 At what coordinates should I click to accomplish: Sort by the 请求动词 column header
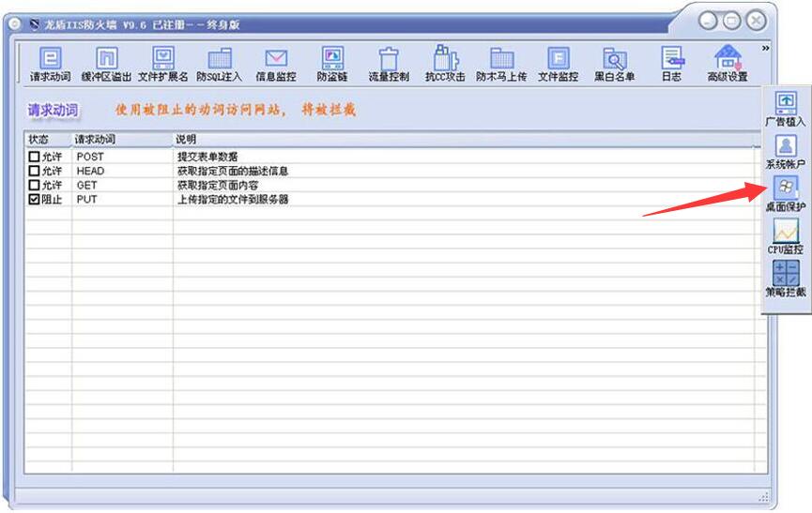point(122,140)
